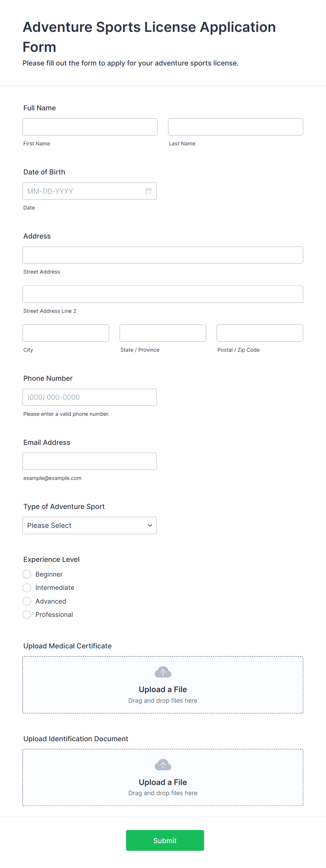Select Advanced experience level
Viewport: 326px width, 868px height.
[x=27, y=601]
